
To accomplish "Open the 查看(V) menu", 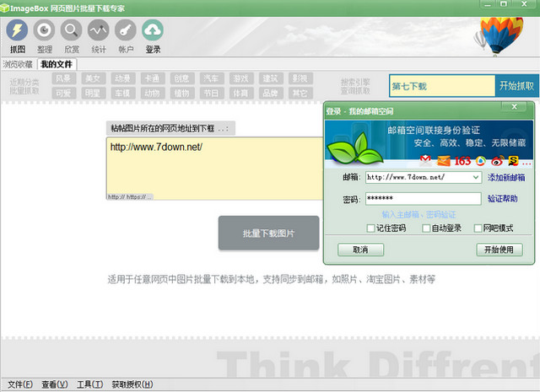I will pyautogui.click(x=55, y=384).
